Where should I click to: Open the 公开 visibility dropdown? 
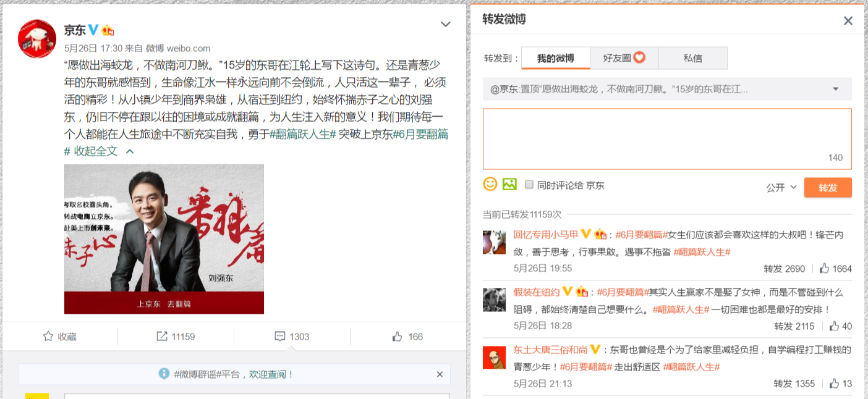[x=781, y=187]
